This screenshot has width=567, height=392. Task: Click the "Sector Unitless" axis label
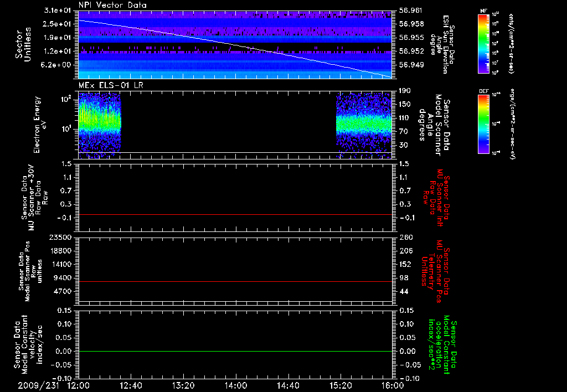pyautogui.click(x=23, y=44)
